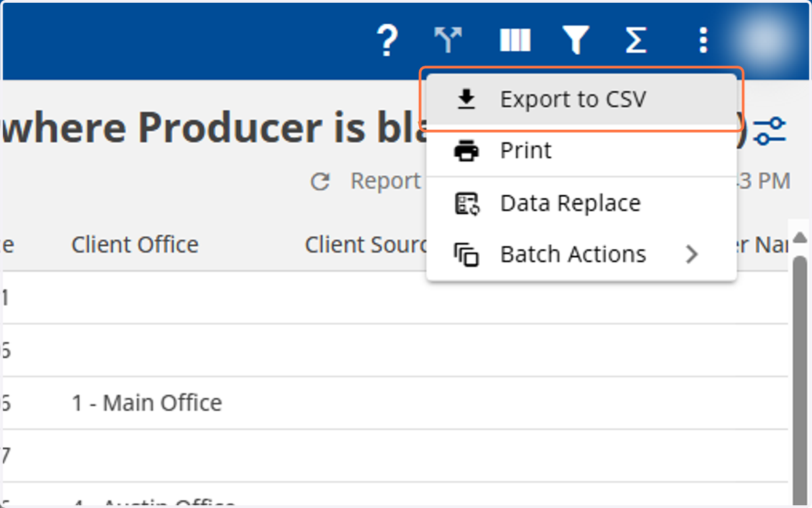Viewport: 812px width, 508px height.
Task: Select Data Replace menu option
Action: (x=581, y=203)
